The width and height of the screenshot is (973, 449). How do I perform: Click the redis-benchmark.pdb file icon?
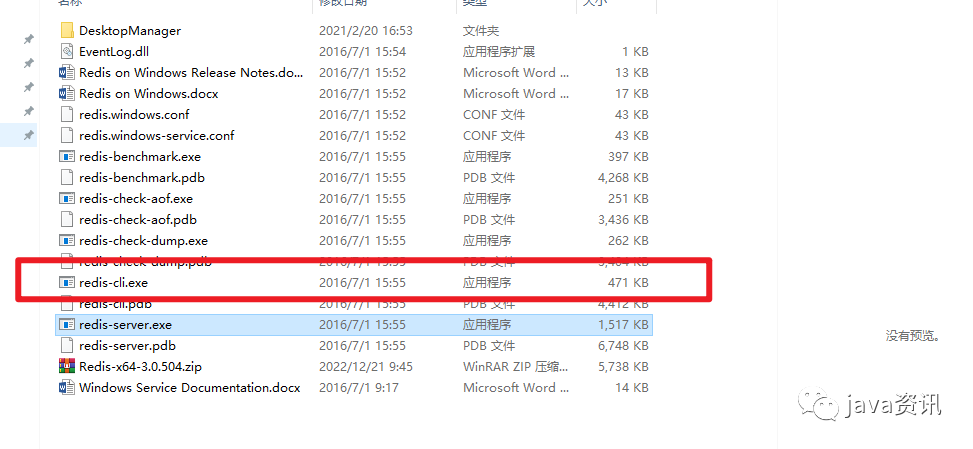[67, 177]
